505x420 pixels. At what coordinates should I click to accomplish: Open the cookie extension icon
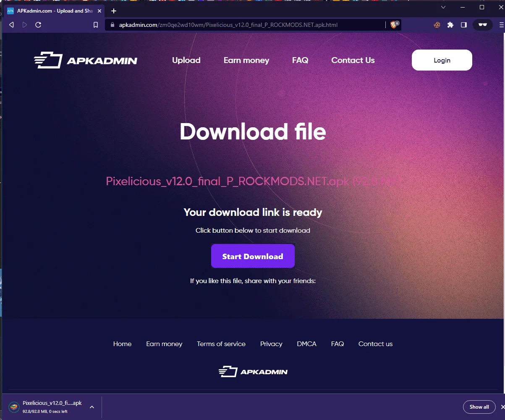coord(437,25)
